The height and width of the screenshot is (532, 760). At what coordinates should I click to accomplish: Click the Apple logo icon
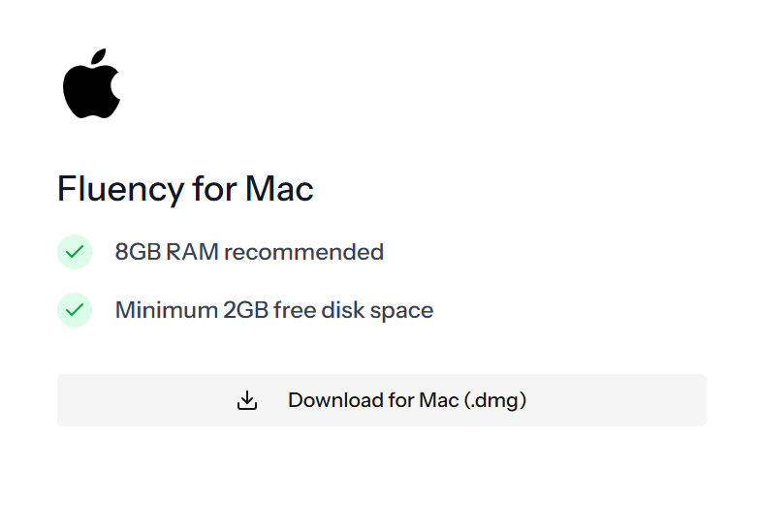(x=91, y=83)
